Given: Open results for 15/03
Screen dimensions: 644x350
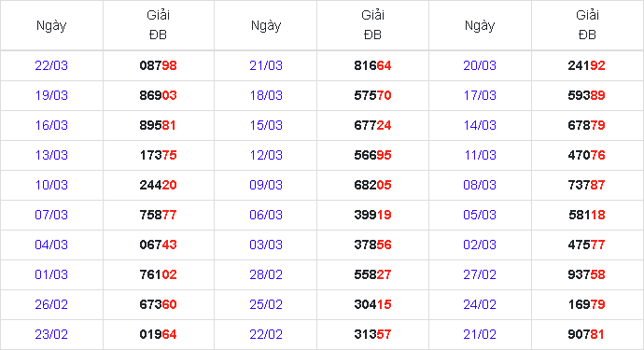Looking at the screenshot, I should tap(266, 125).
